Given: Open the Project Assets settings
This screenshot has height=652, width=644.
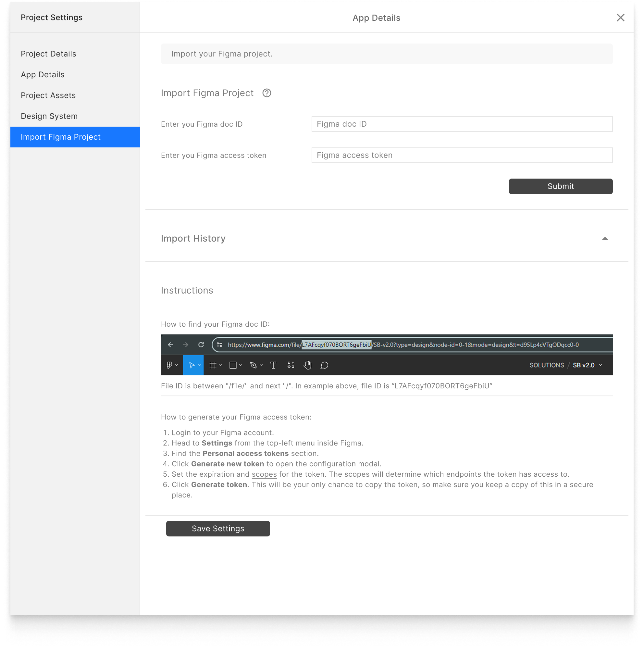Looking at the screenshot, I should (48, 95).
